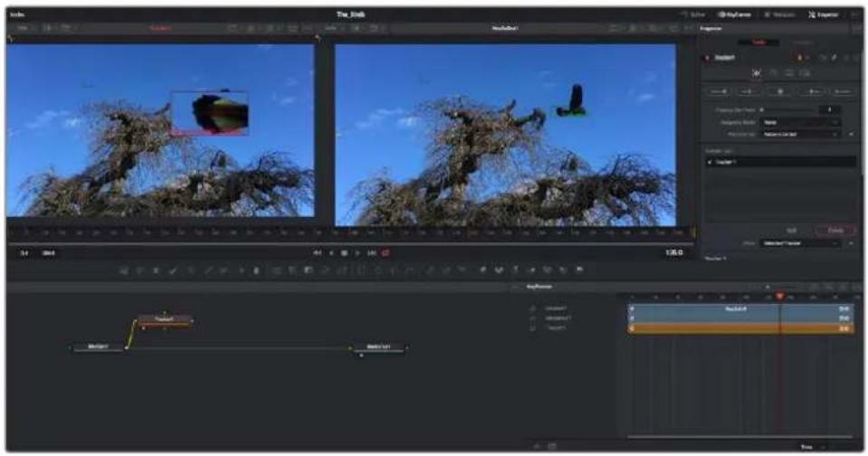Switch to the Modifiers tab in Inspector
Screen dimensions: 868x456
801,42
